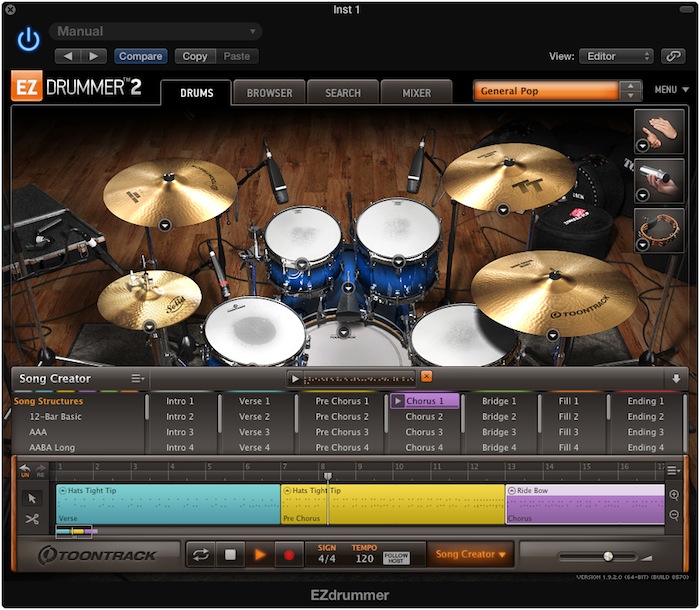700x610 pixels.
Task: Click the Compare button
Action: pyautogui.click(x=141, y=56)
